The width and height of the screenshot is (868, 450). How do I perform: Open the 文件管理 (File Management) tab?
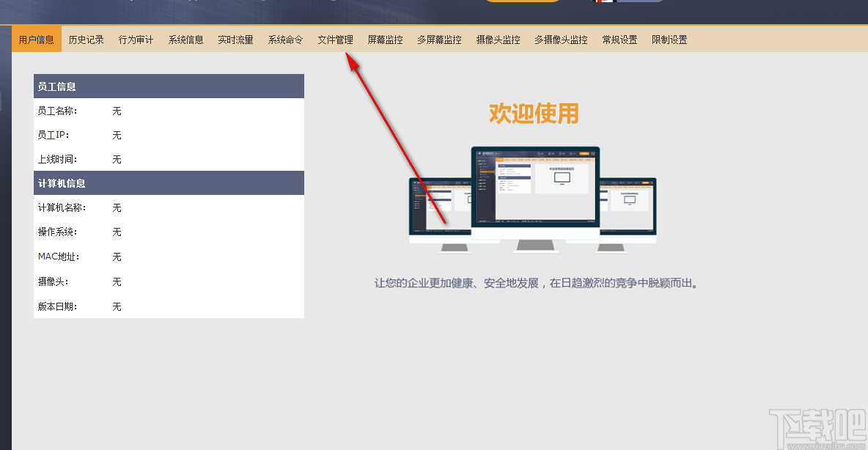pyautogui.click(x=335, y=40)
